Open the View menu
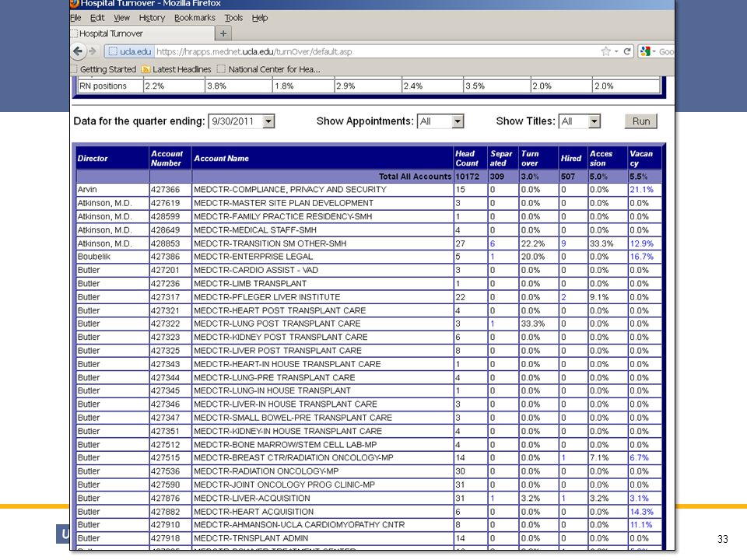The width and height of the screenshot is (747, 560). click(x=121, y=18)
